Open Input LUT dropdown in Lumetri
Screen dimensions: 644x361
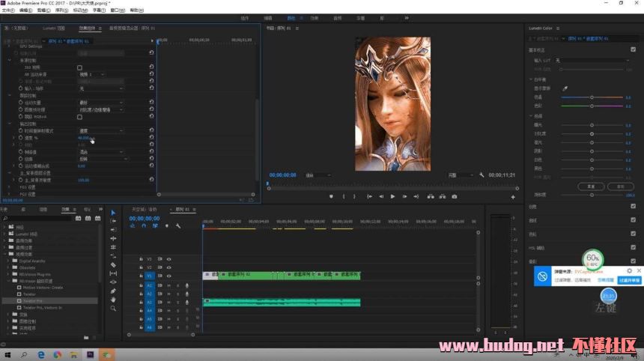point(592,61)
